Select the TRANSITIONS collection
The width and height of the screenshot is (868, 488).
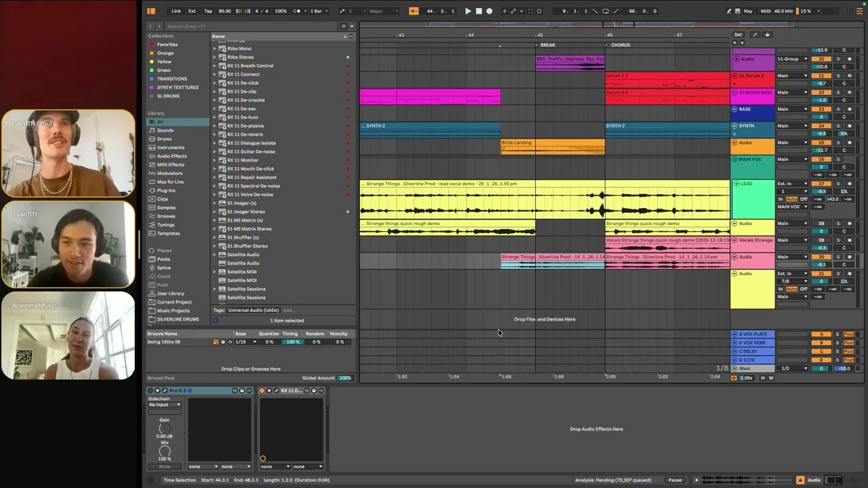[x=172, y=79]
